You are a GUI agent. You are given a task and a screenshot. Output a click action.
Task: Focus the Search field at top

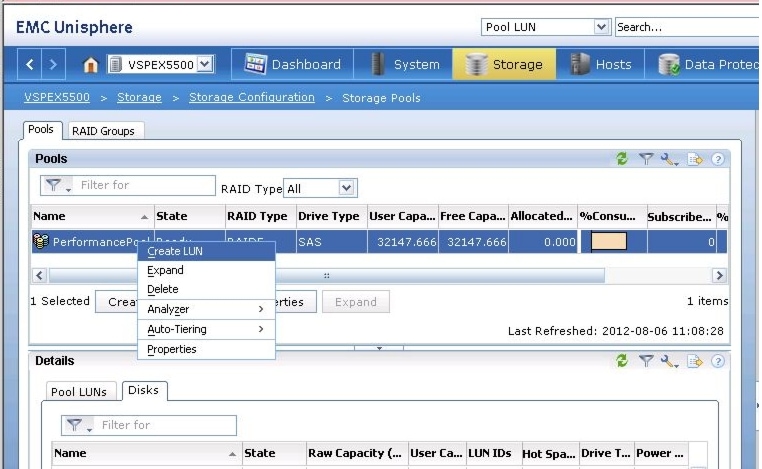pos(687,27)
